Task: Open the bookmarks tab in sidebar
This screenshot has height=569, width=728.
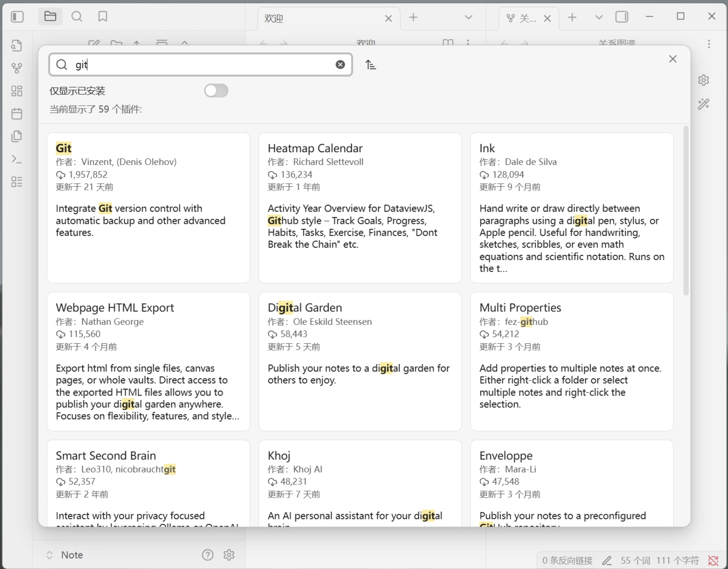Action: coord(103,17)
